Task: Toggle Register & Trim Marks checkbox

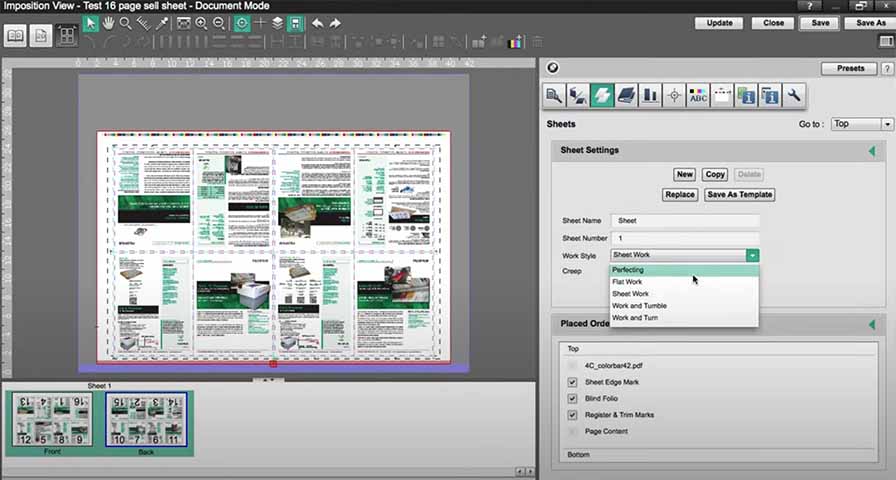Action: (x=573, y=415)
